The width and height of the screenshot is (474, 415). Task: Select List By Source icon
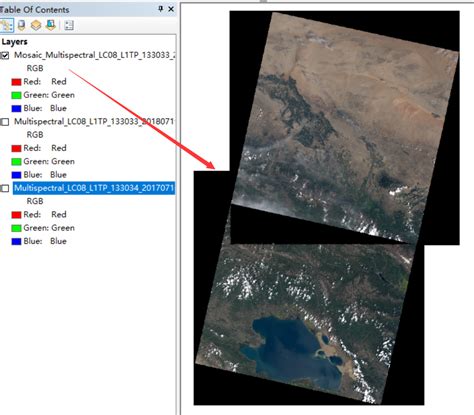(x=21, y=25)
